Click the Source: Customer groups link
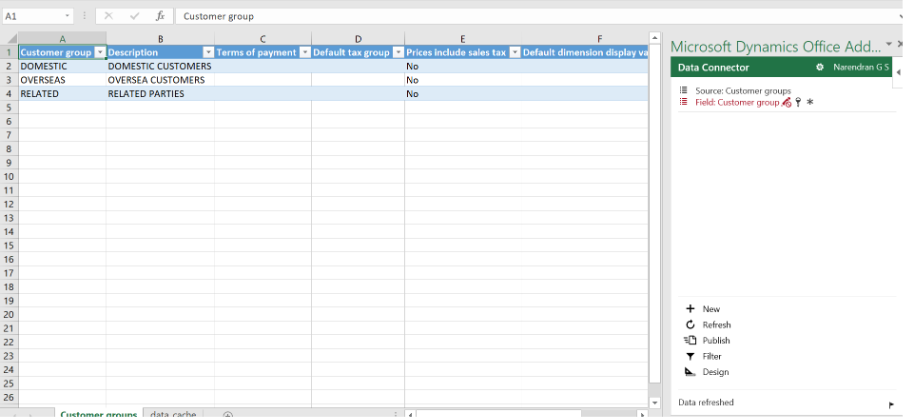 click(x=742, y=91)
